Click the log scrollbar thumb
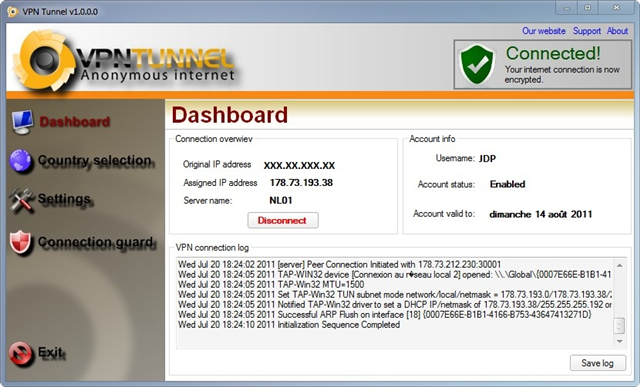The height and width of the screenshot is (387, 640). tap(619, 325)
